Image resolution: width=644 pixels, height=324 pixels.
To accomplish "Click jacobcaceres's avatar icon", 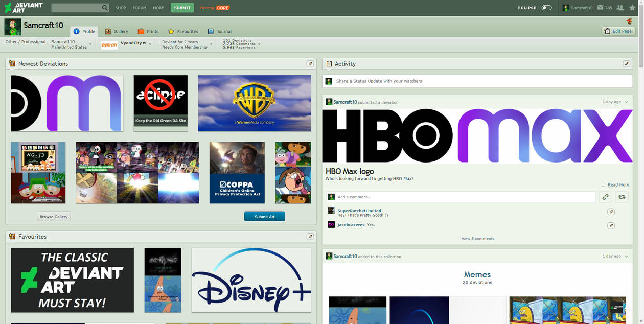I will point(331,224).
